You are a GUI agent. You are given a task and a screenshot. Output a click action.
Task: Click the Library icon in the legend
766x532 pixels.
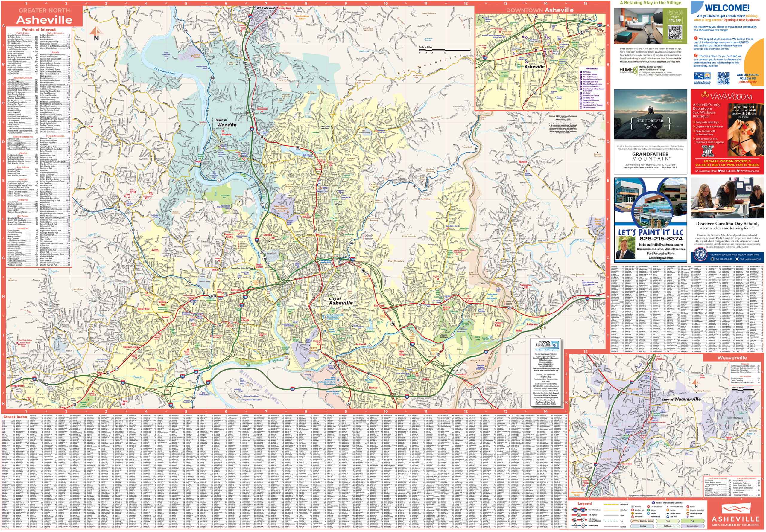[x=649, y=510]
